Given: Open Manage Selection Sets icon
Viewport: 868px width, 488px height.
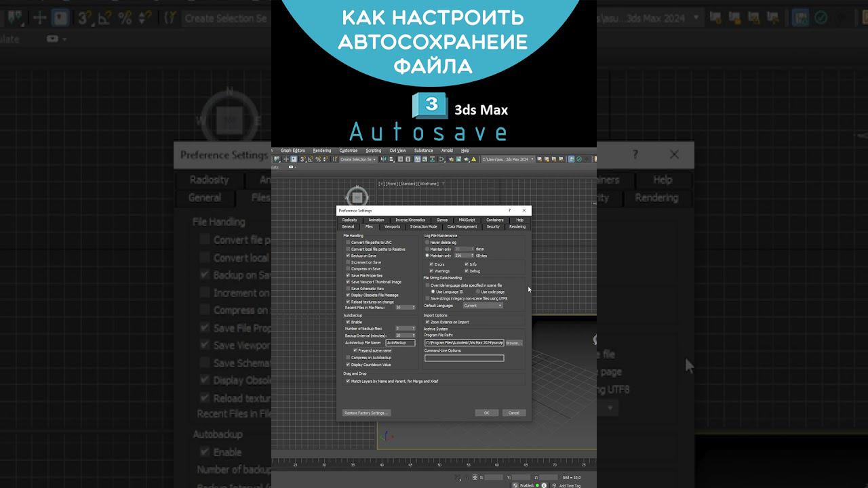Looking at the screenshot, I should [x=335, y=159].
